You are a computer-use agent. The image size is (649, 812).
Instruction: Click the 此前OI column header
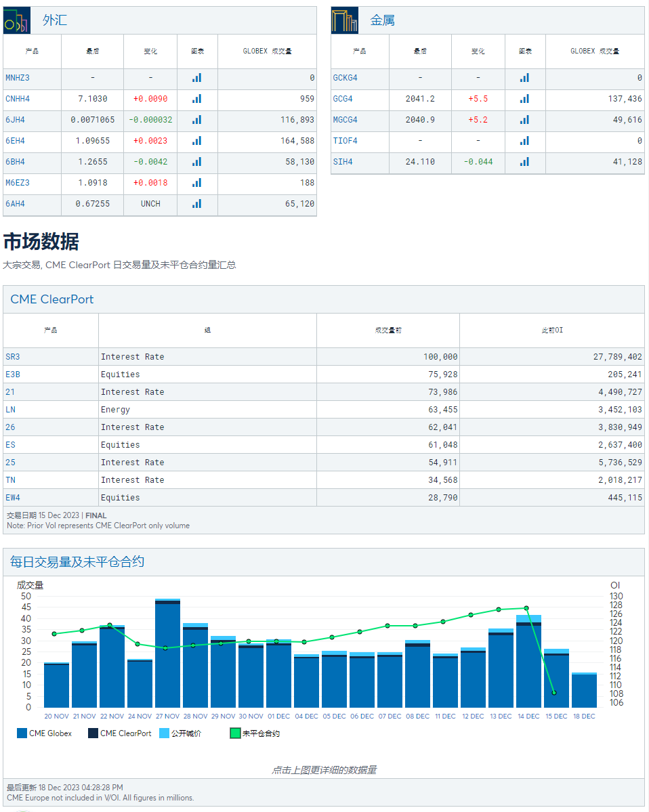click(x=552, y=330)
